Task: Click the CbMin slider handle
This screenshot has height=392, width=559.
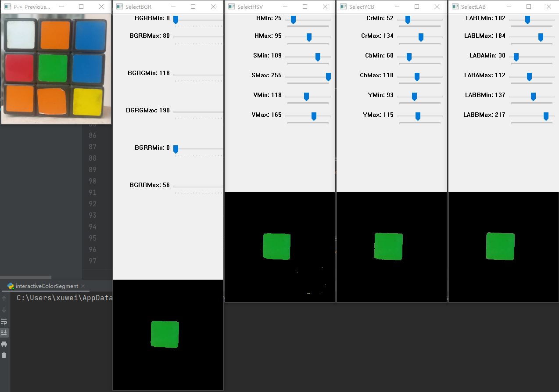Action: (x=409, y=57)
